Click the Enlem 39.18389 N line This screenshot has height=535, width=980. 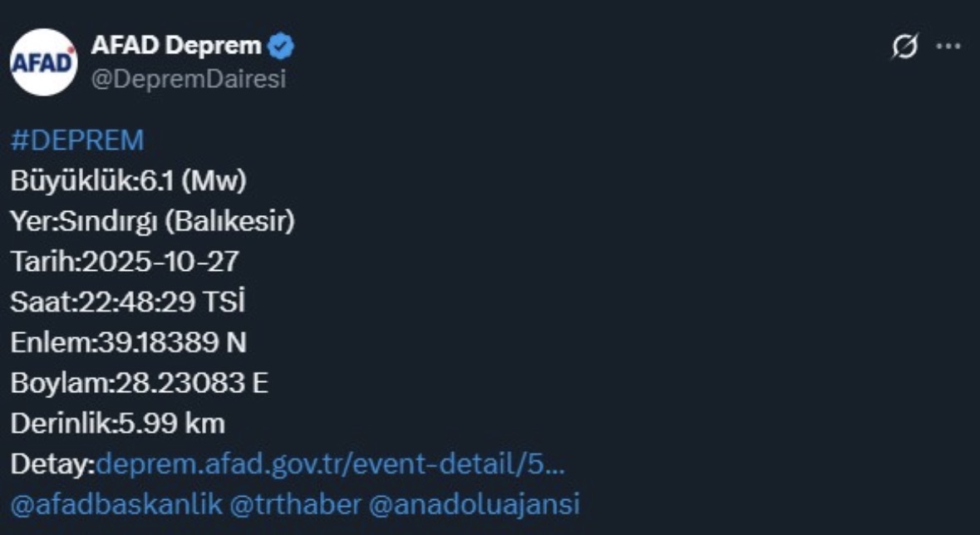[128, 342]
